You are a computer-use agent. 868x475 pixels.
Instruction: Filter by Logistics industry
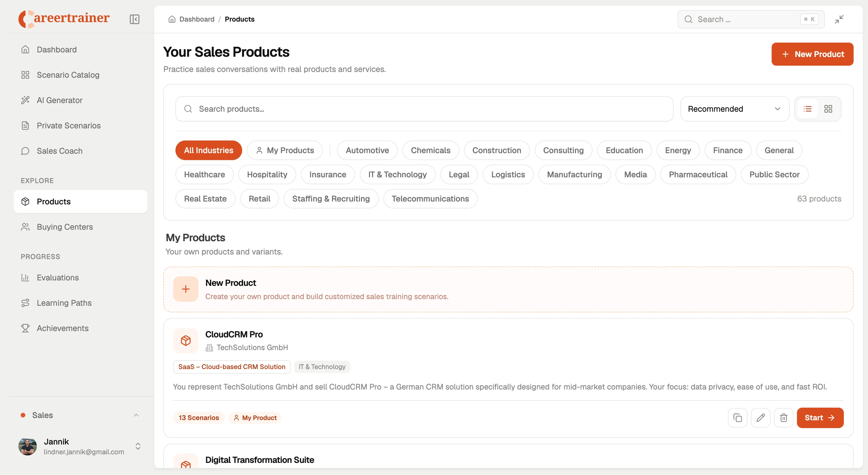[x=508, y=174]
